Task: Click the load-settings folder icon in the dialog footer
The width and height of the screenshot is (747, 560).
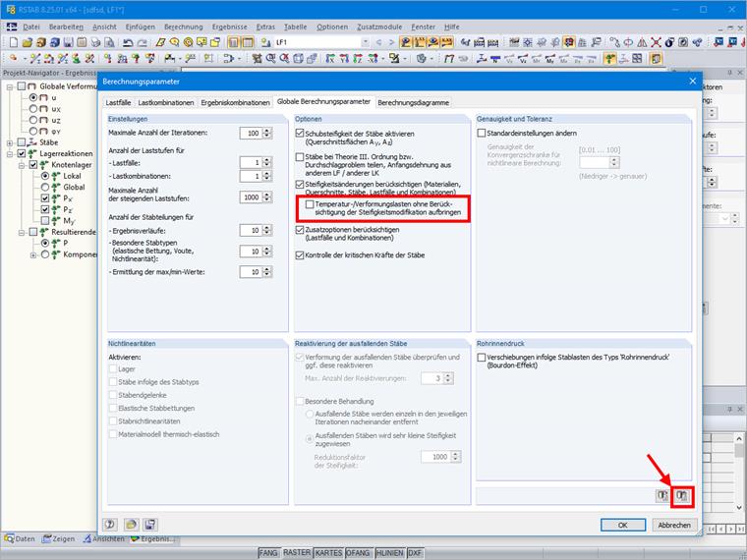Action: pyautogui.click(x=131, y=525)
